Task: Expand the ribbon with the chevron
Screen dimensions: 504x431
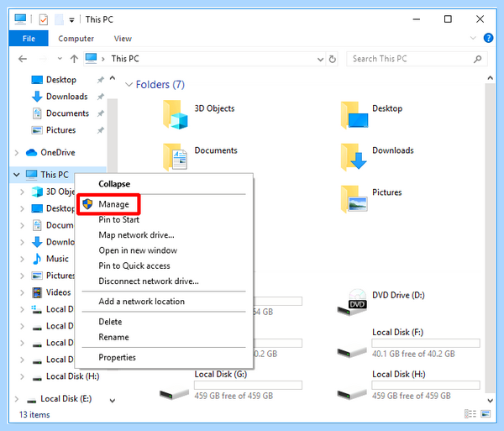Action: coord(473,38)
